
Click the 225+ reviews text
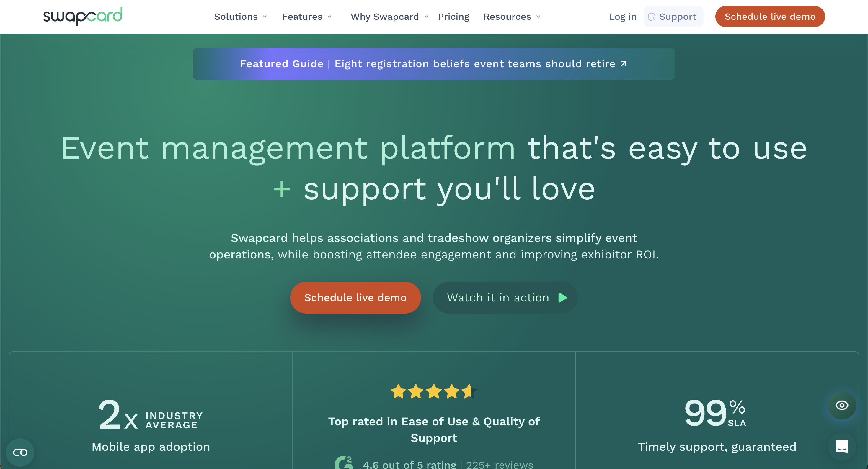click(499, 465)
